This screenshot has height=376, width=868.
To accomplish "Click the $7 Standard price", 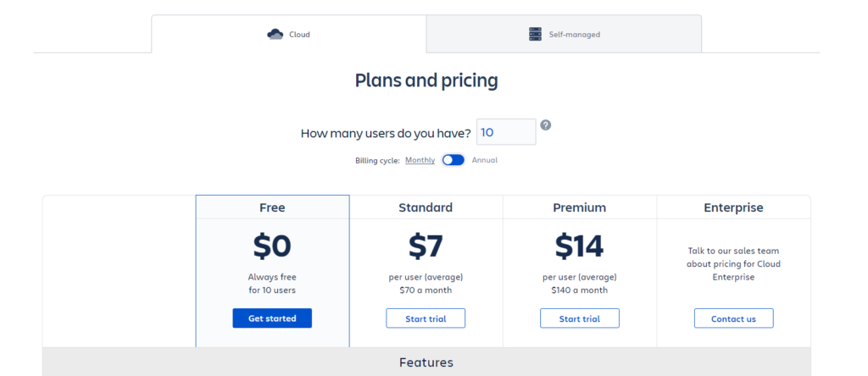I will tap(426, 246).
